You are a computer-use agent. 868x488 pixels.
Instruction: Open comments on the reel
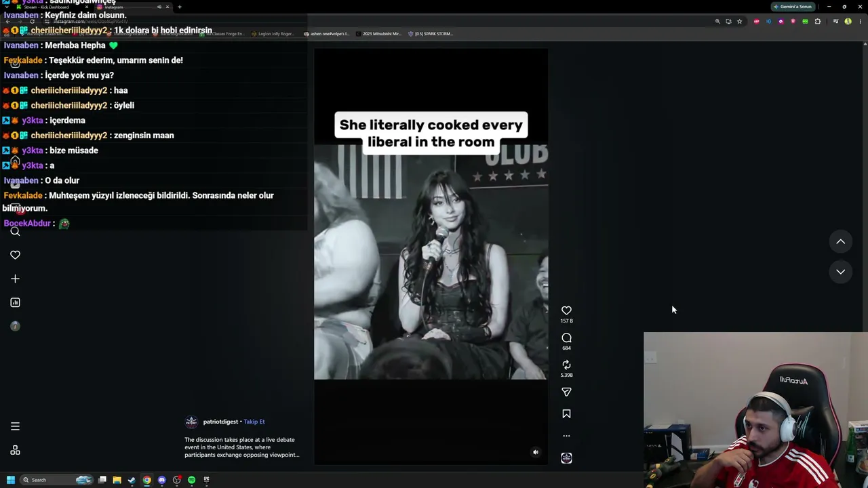[x=566, y=338]
